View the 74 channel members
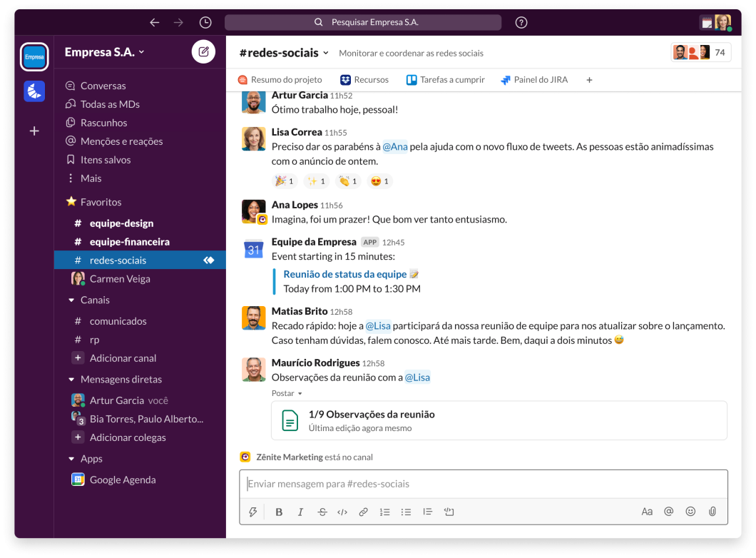Viewport: 756px width, 558px height. (701, 53)
